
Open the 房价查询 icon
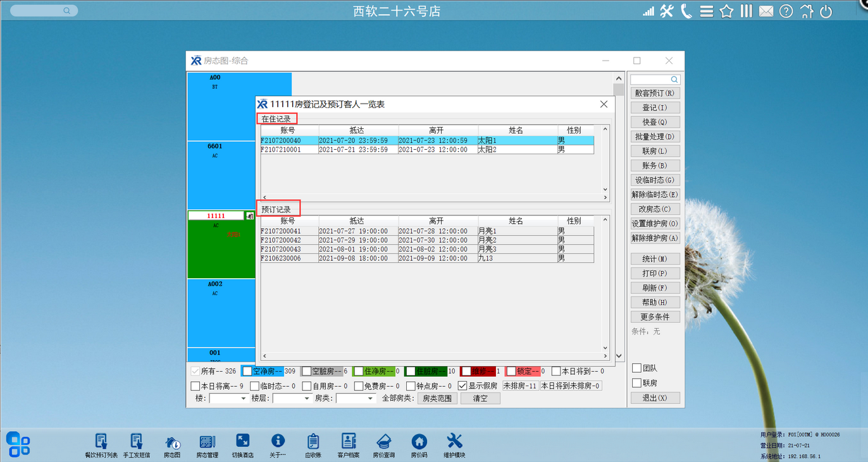click(x=383, y=441)
